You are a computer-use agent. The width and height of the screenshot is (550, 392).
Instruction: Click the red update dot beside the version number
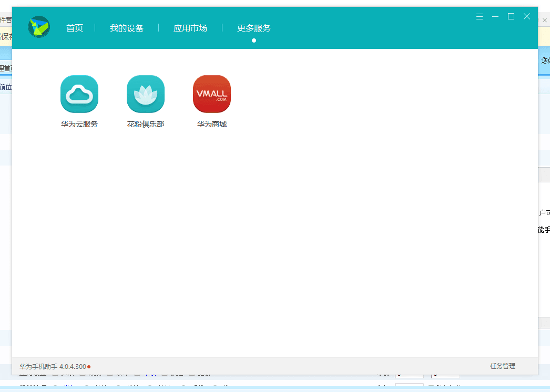coord(89,367)
